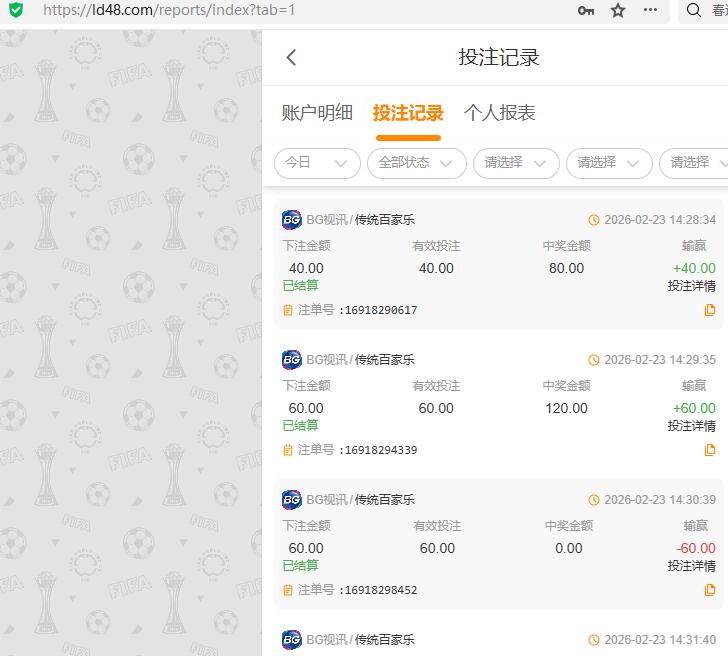Open the browser three-dots menu
Screen dimensions: 728x656
coord(650,10)
